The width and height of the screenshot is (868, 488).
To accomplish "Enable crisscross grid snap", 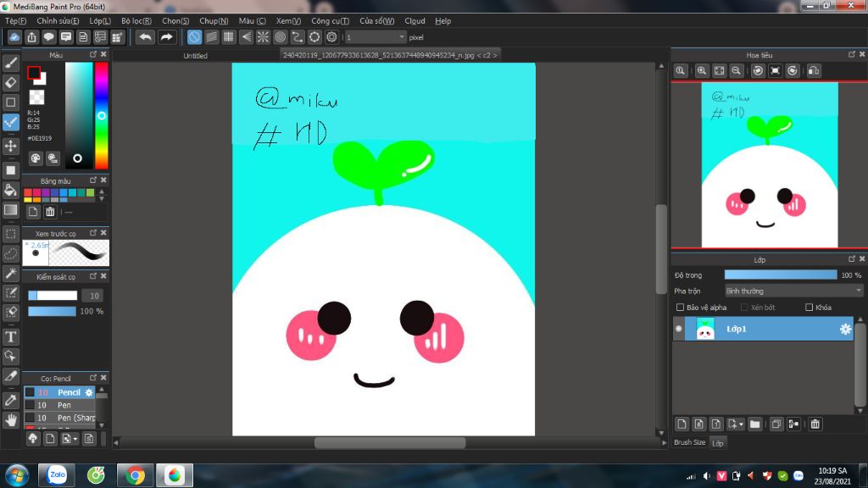I will (x=229, y=37).
